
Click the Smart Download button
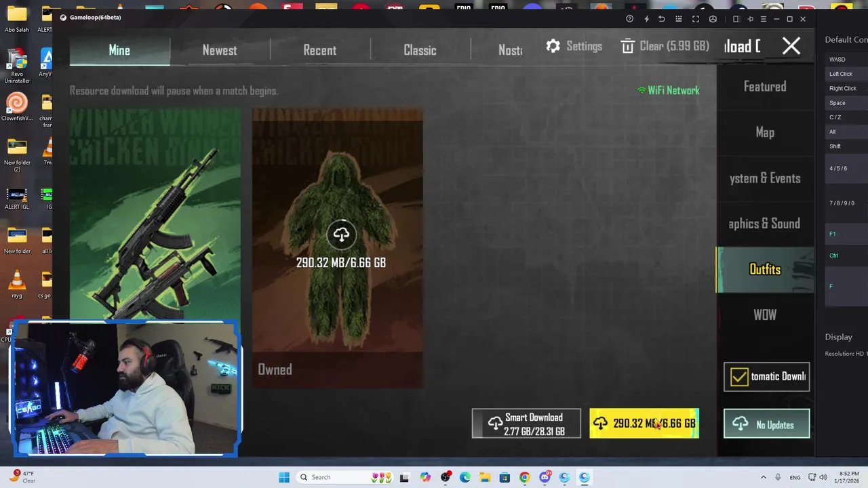pos(526,424)
